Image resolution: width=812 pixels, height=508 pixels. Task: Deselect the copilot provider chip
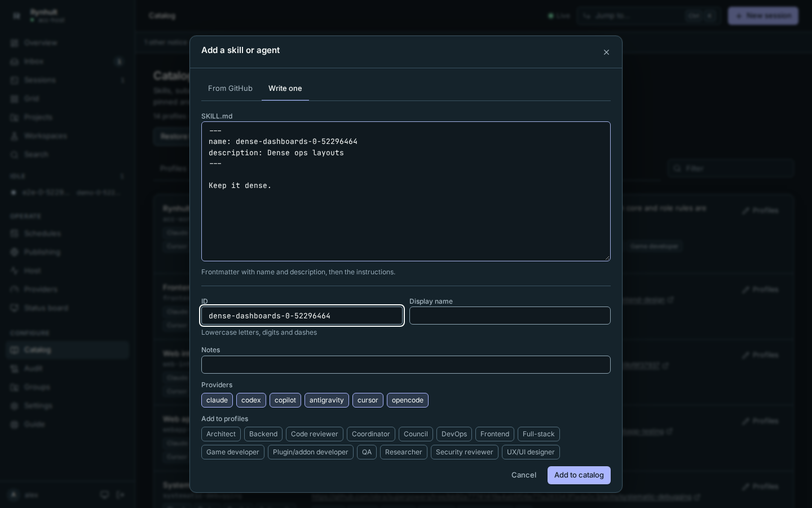[285, 400]
